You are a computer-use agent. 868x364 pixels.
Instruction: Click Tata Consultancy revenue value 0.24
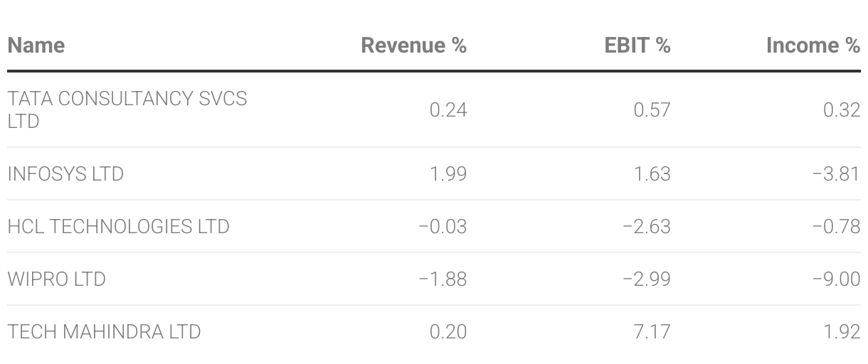click(x=448, y=109)
